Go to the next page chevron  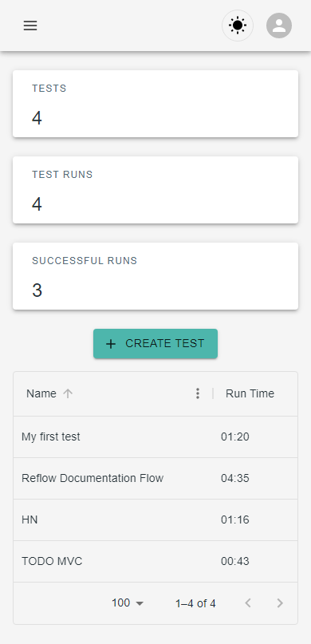pyautogui.click(x=280, y=603)
